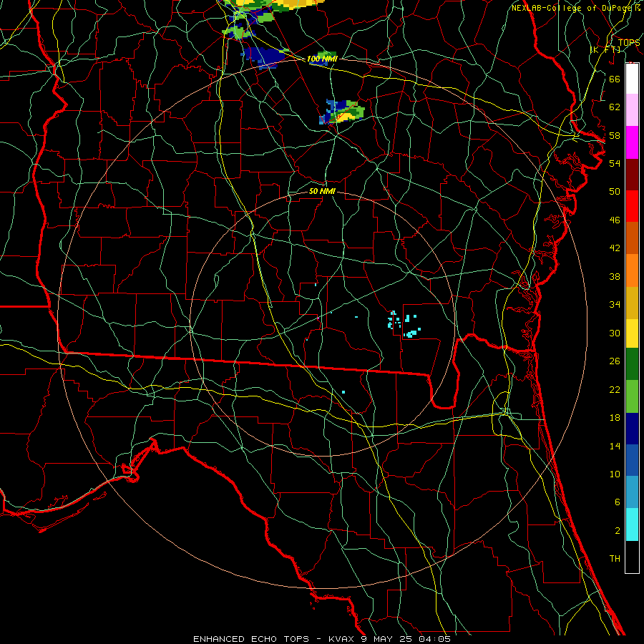The height and width of the screenshot is (644, 644).
Task: Click the "34" legend value
Action: 615,305
